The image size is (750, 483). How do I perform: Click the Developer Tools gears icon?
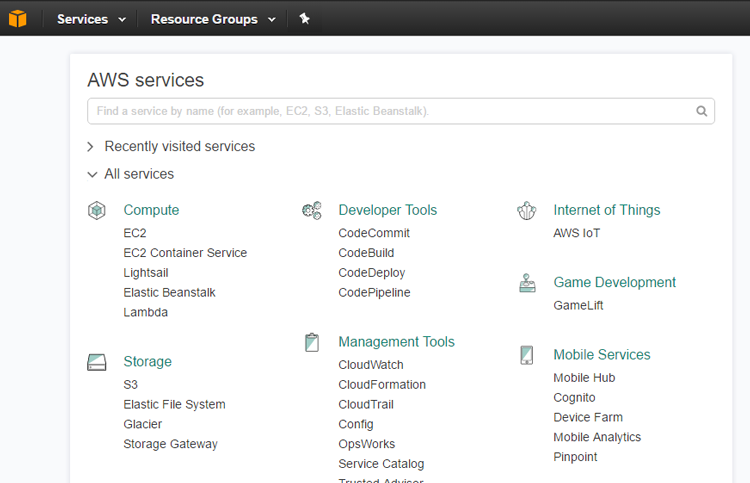click(311, 210)
